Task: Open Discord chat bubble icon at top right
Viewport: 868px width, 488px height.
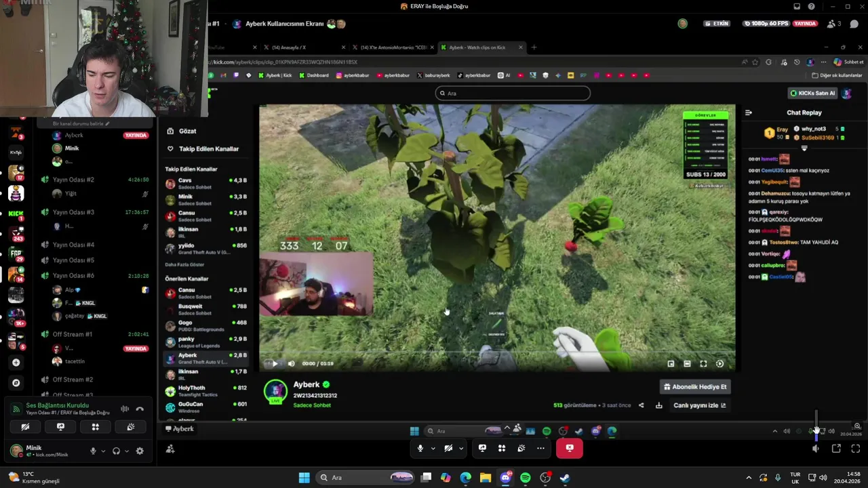Action: (854, 24)
